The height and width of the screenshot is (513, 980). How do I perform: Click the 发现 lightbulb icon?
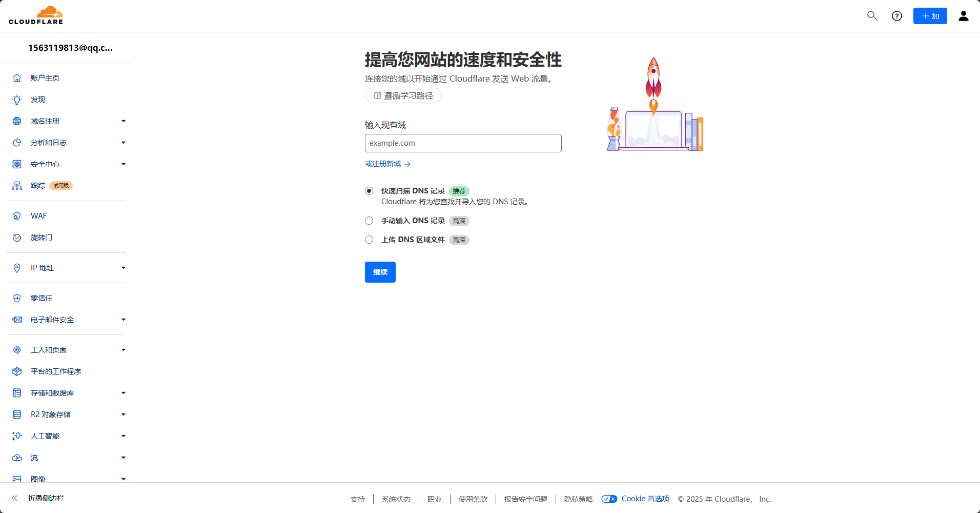(17, 100)
